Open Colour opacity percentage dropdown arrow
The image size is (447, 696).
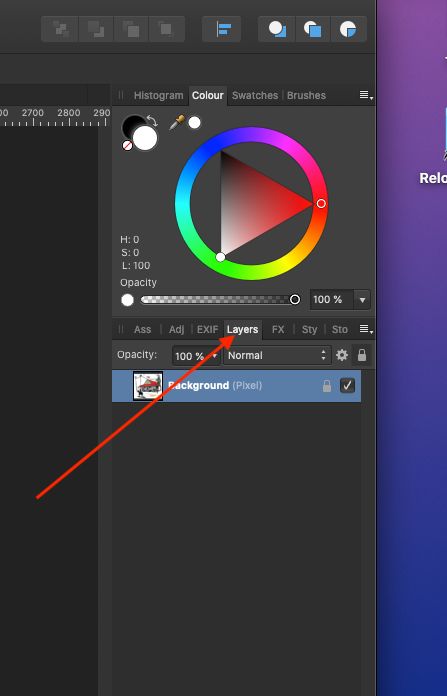click(362, 300)
